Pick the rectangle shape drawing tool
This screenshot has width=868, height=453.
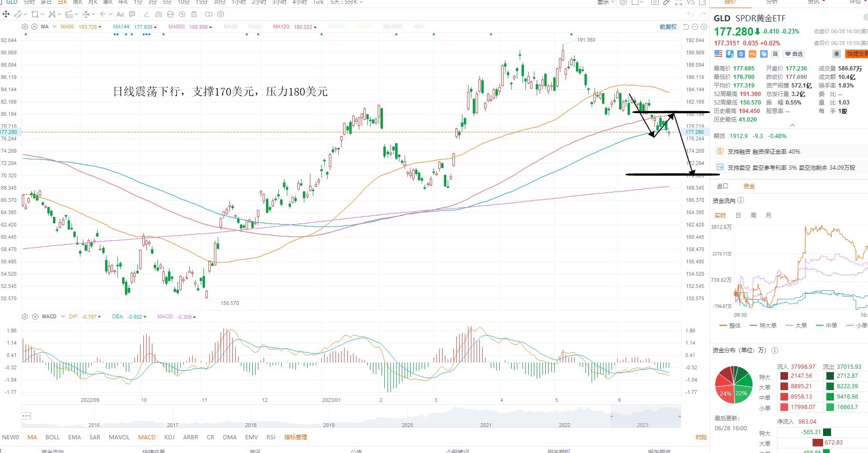pyautogui.click(x=35, y=14)
